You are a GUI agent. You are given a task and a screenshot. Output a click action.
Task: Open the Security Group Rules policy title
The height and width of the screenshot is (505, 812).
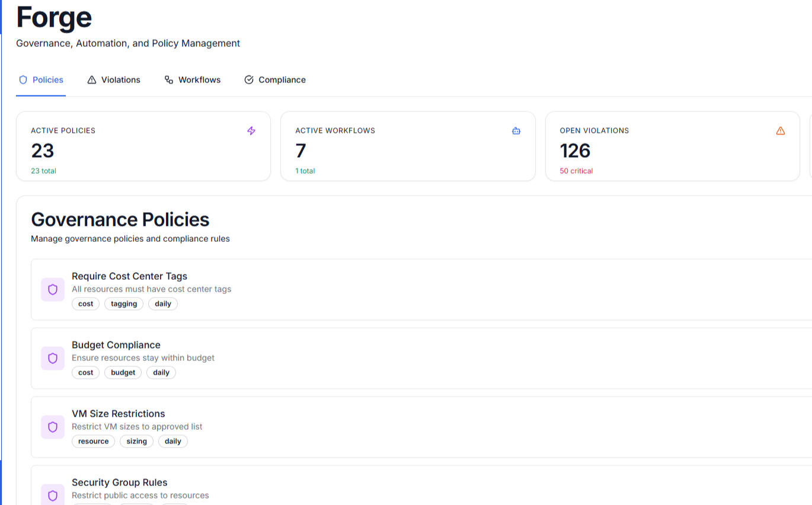pos(120,482)
